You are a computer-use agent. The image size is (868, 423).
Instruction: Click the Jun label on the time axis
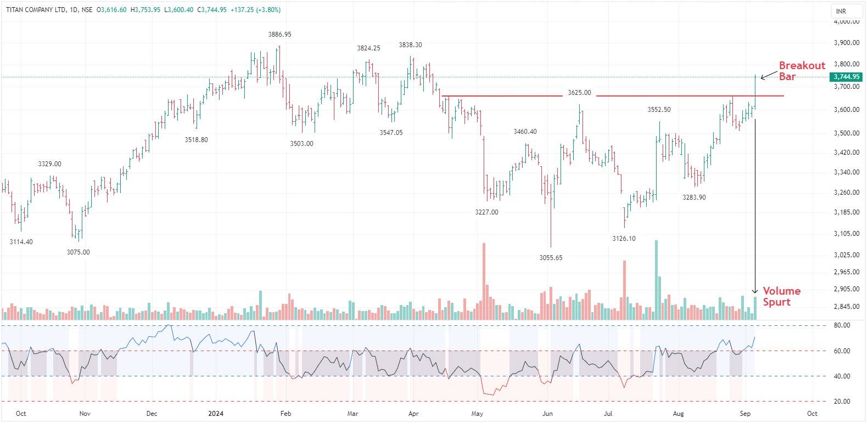coord(547,414)
